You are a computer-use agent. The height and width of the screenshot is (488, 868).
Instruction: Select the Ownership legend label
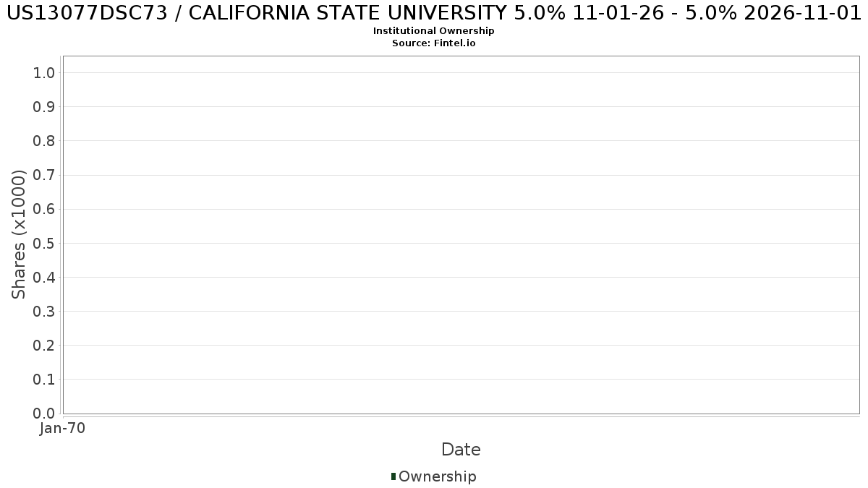438,476
